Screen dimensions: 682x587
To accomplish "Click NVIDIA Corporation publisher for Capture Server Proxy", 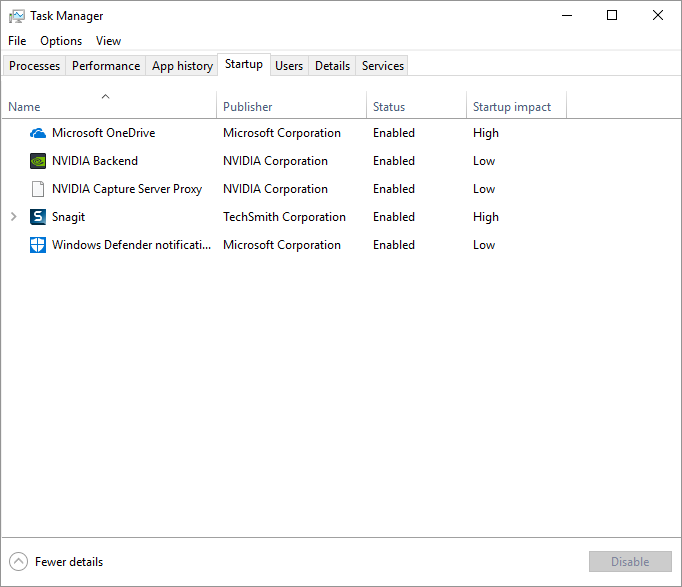I will click(275, 189).
